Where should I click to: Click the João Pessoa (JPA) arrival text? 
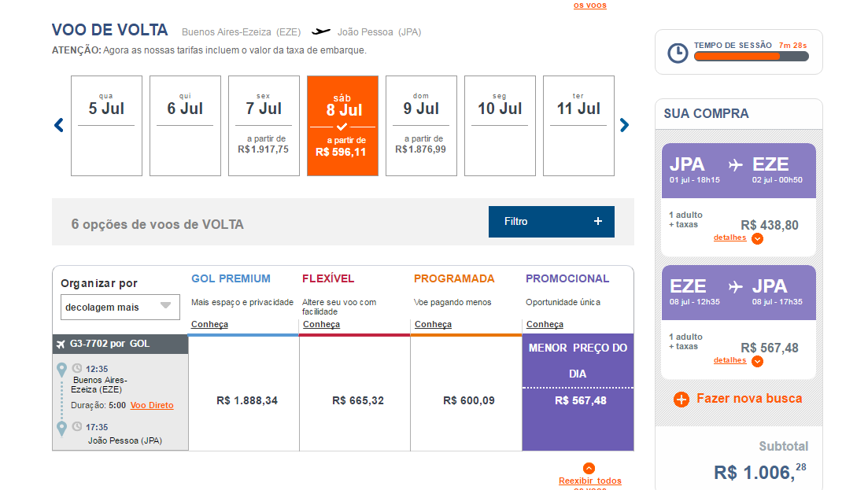(125, 440)
